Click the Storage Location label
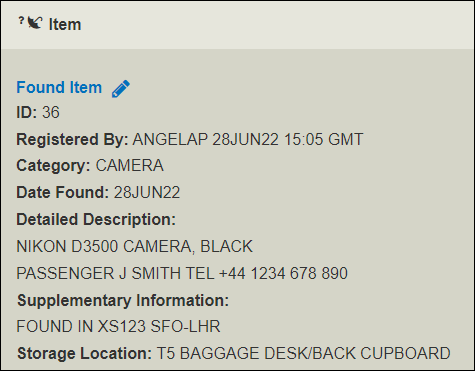475x371 pixels. 84,353
